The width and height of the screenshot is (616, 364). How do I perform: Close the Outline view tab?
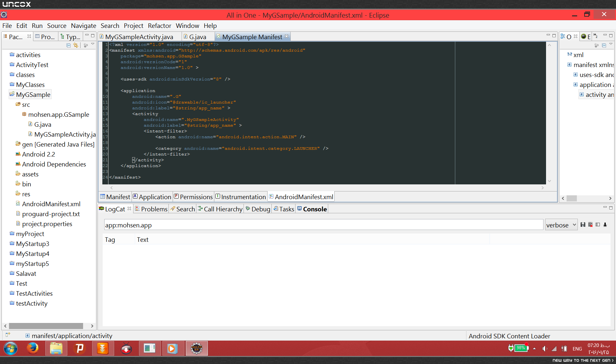pyautogui.click(x=576, y=36)
